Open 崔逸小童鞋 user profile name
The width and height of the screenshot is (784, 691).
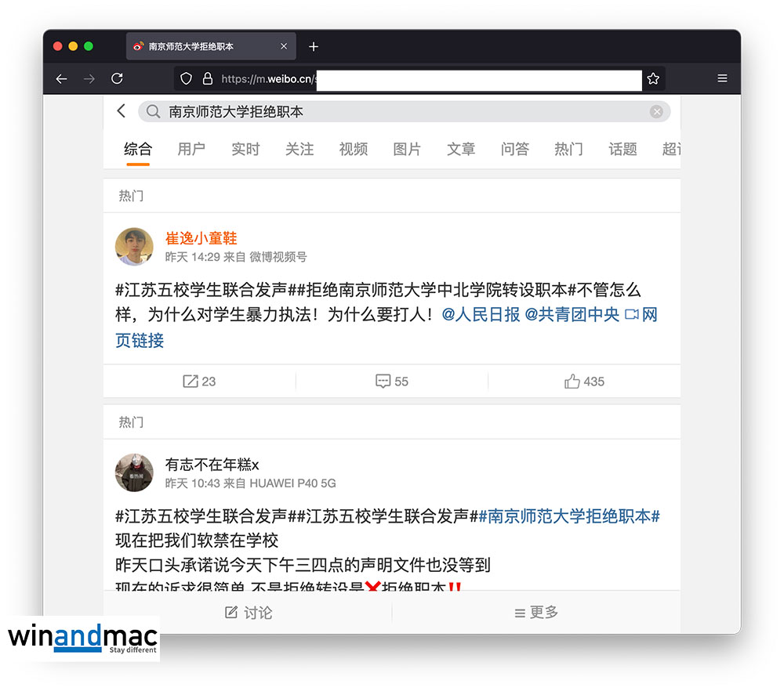coord(201,238)
